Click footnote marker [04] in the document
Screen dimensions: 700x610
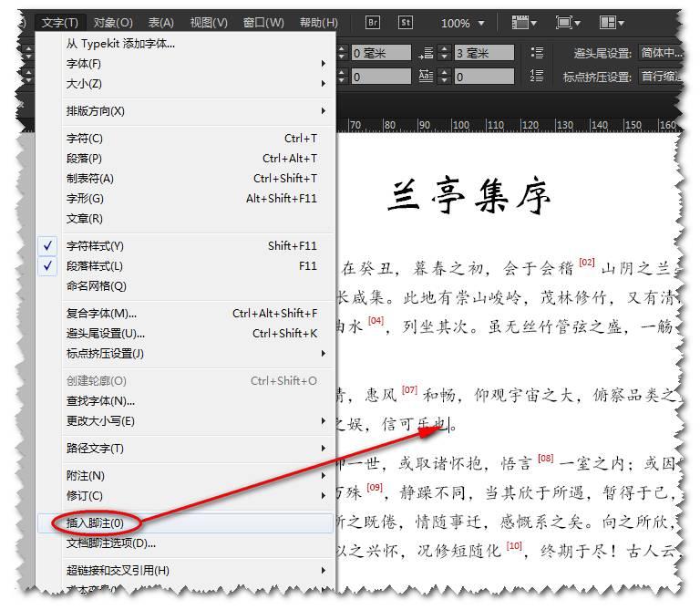pos(376,320)
